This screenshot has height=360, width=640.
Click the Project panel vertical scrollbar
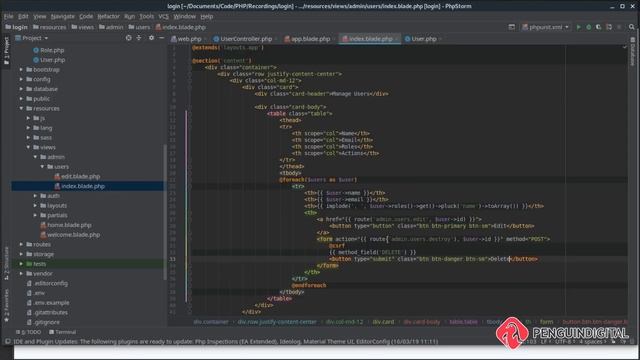[x=165, y=212]
